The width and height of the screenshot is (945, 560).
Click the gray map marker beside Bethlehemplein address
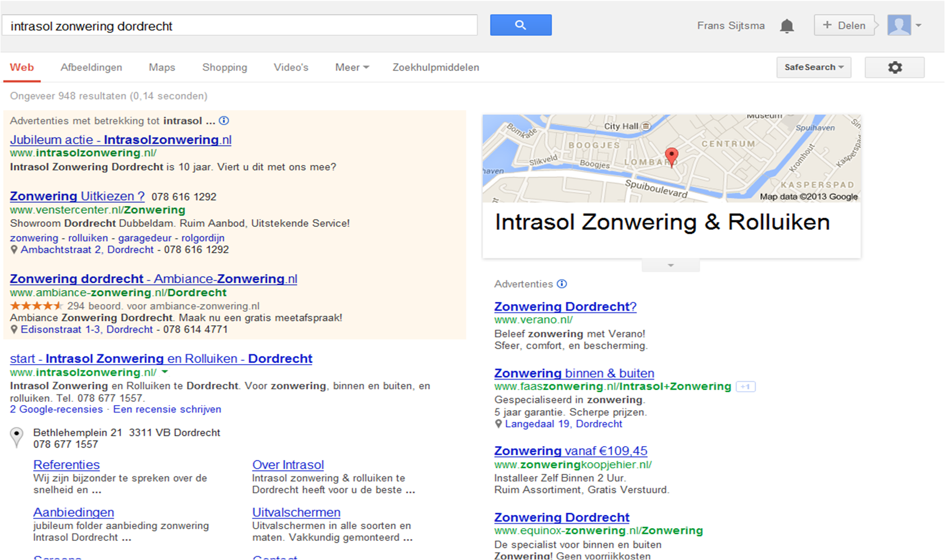(x=17, y=437)
